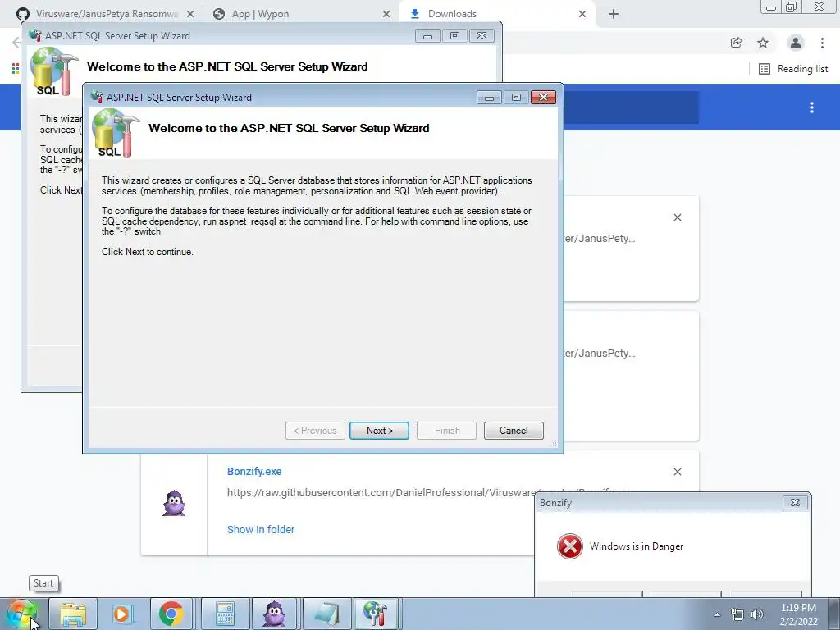This screenshot has width=840, height=630.
Task: Select the Downloads tab
Action: point(452,14)
